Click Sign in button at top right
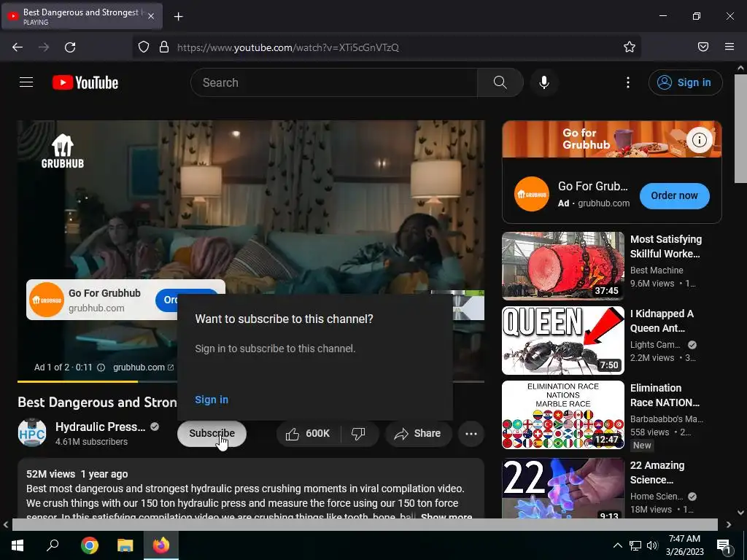The width and height of the screenshot is (747, 560). click(x=685, y=82)
